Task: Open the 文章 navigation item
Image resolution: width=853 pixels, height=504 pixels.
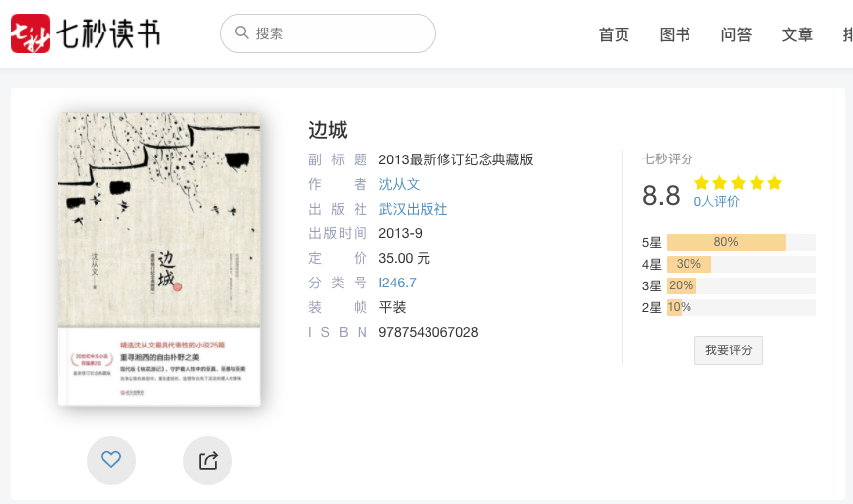Action: 797,34
